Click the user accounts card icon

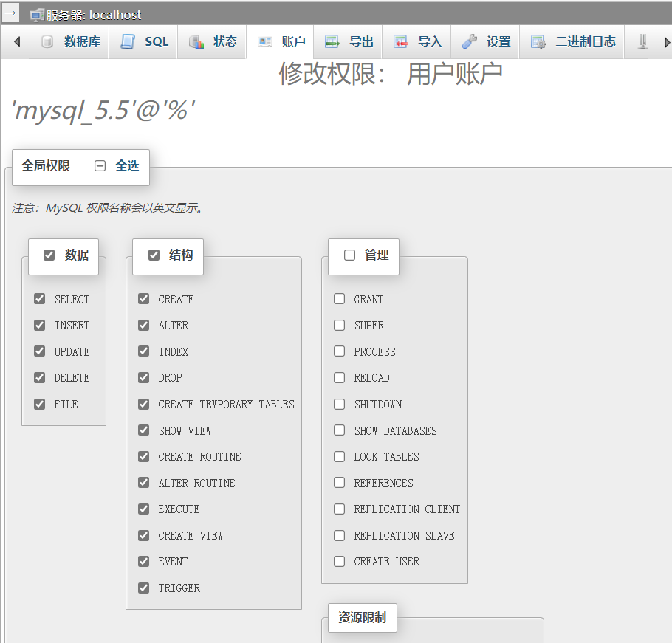pos(264,42)
